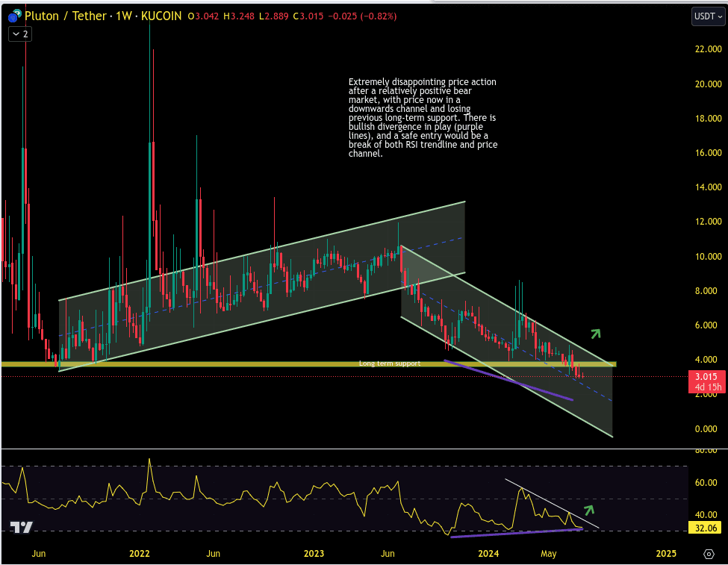Select the purple trendline on RSI pane
The width and height of the screenshot is (728, 565).
click(516, 533)
